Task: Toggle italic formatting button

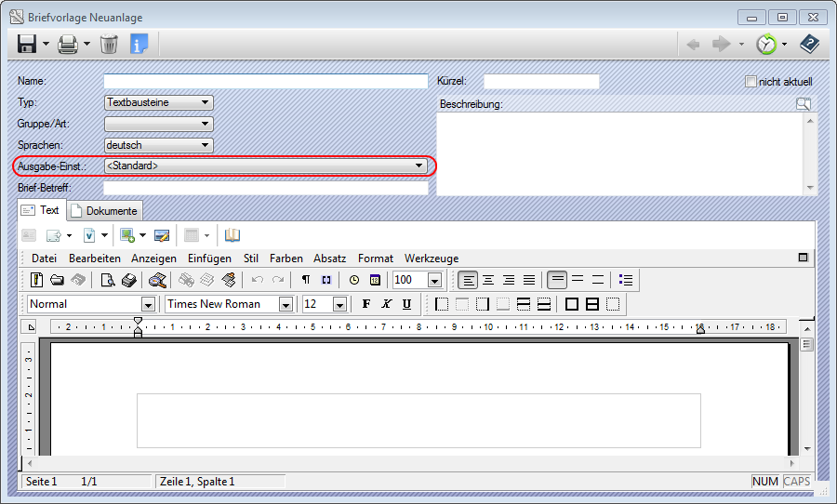Action: point(386,304)
